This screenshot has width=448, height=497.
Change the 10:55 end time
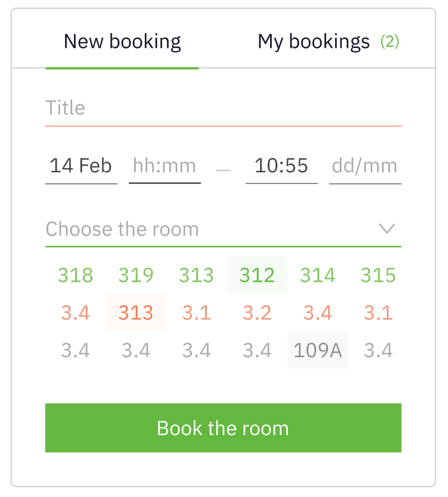click(x=281, y=166)
